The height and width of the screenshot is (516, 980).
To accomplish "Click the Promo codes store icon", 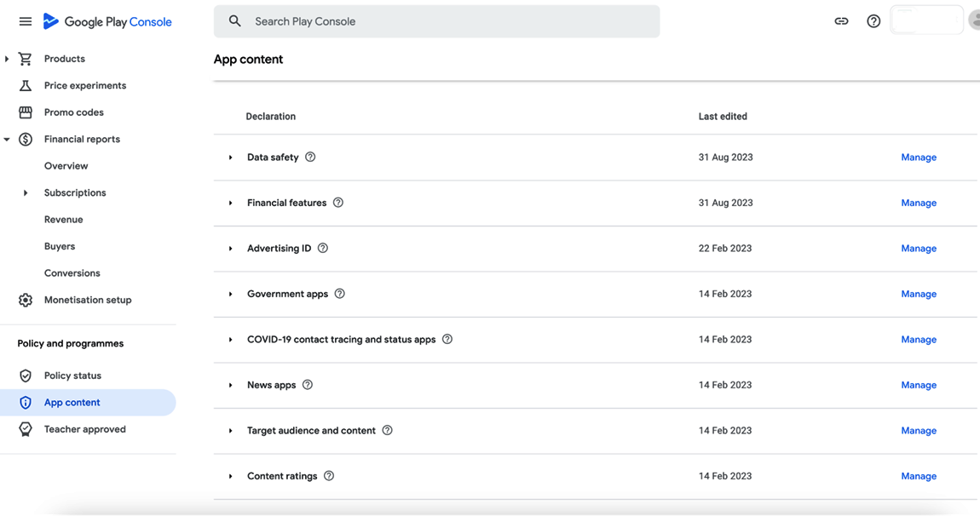I will (x=26, y=112).
